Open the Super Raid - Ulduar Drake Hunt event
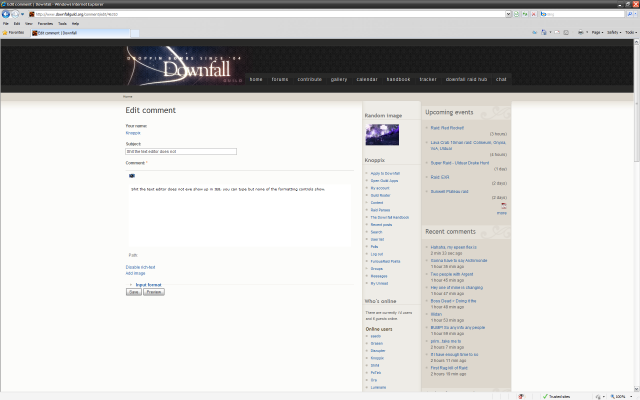Viewport: 640px width, 400px height. click(x=460, y=163)
